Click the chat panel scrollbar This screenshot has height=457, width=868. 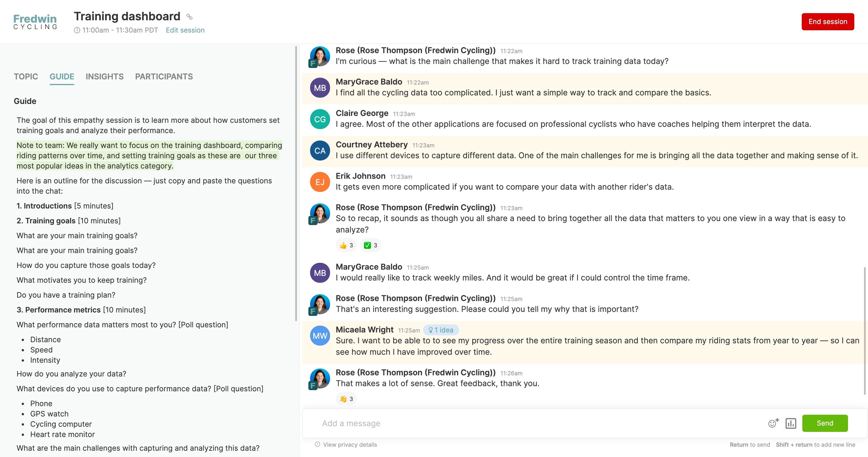[x=865, y=330]
